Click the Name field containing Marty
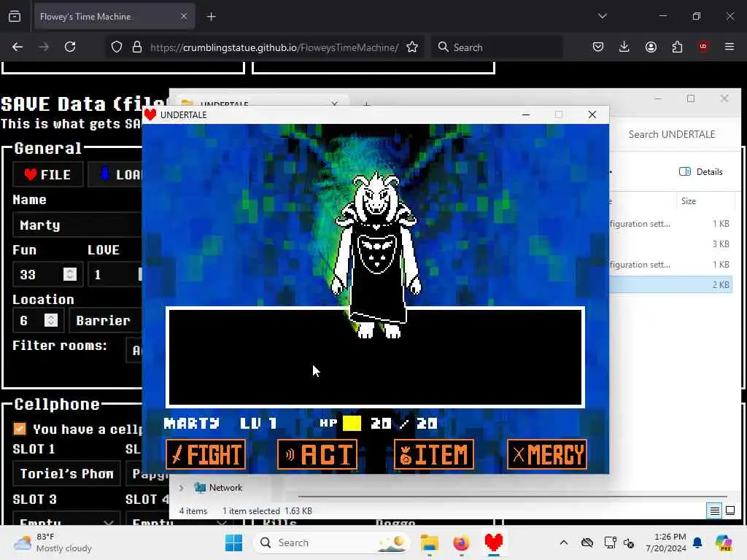This screenshot has width=747, height=560. point(77,225)
